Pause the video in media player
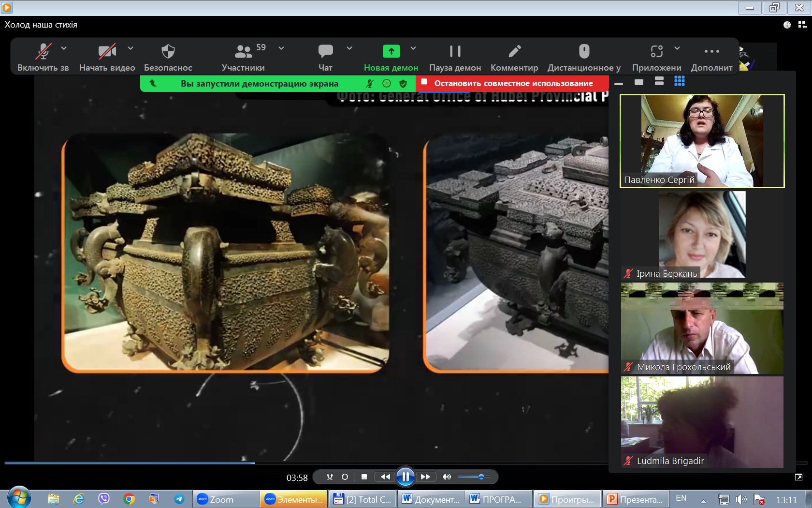Viewport: 812px width, 508px height. pyautogui.click(x=405, y=477)
